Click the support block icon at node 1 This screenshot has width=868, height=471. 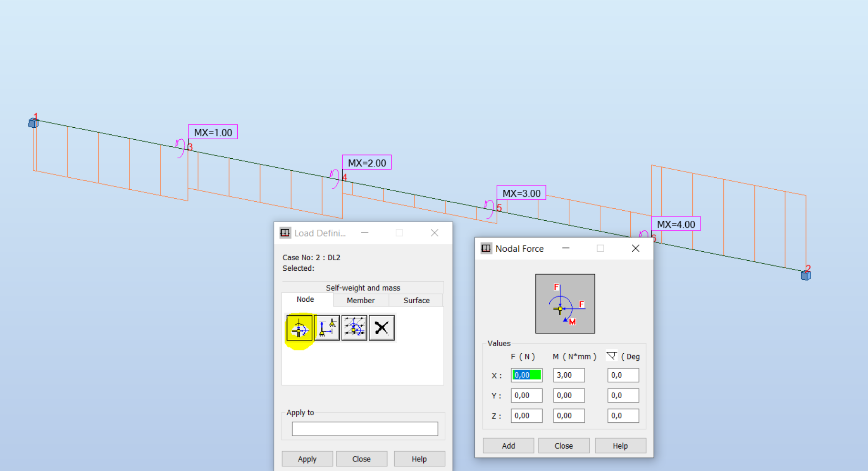pyautogui.click(x=32, y=123)
